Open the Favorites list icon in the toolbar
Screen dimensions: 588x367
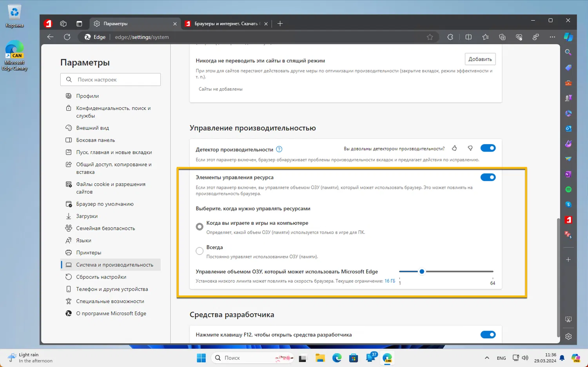[x=486, y=37]
